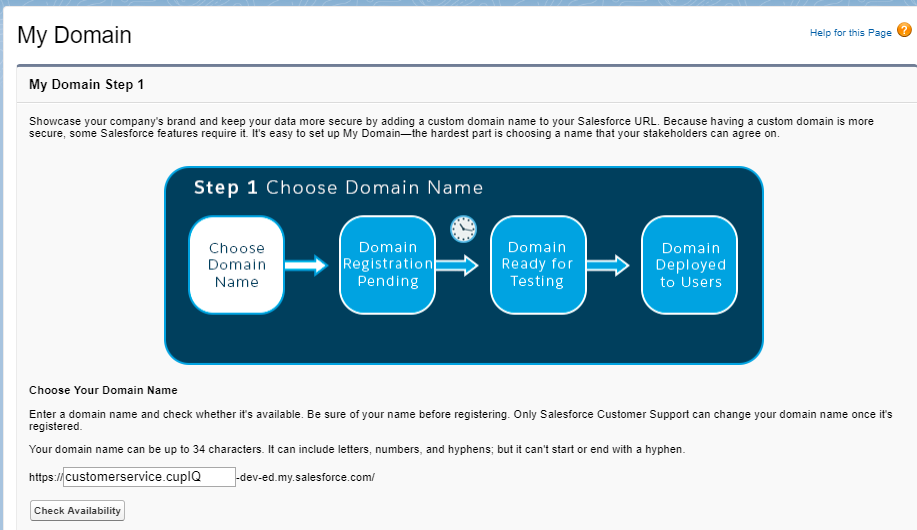Click the Choose Domain Name step box

pyautogui.click(x=237, y=265)
